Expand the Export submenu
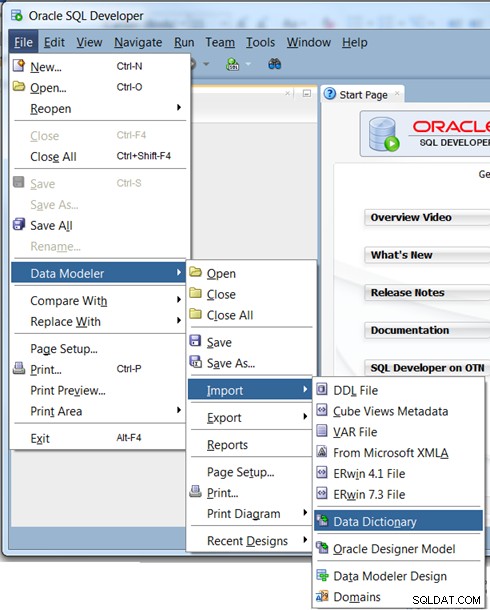The image size is (490, 610). (305, 417)
